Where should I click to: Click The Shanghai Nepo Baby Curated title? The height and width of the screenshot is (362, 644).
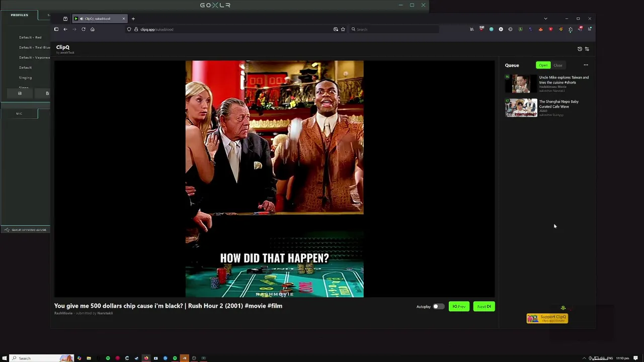(x=559, y=104)
